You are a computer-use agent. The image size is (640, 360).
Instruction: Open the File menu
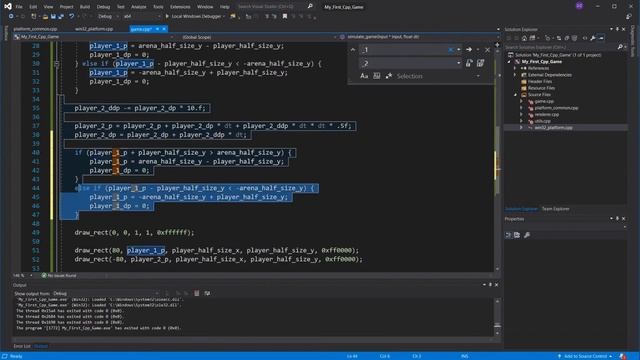tap(19, 7)
